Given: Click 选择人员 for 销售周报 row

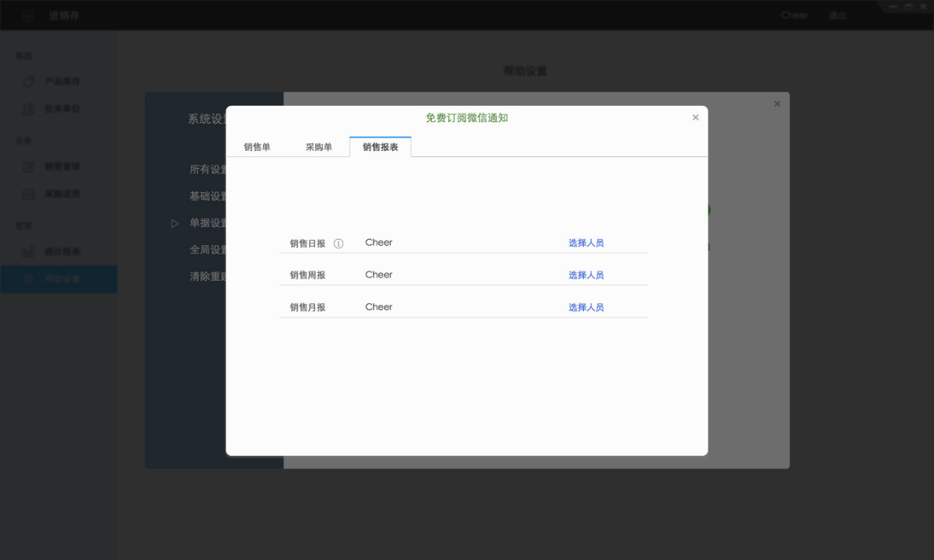Looking at the screenshot, I should click(x=586, y=274).
